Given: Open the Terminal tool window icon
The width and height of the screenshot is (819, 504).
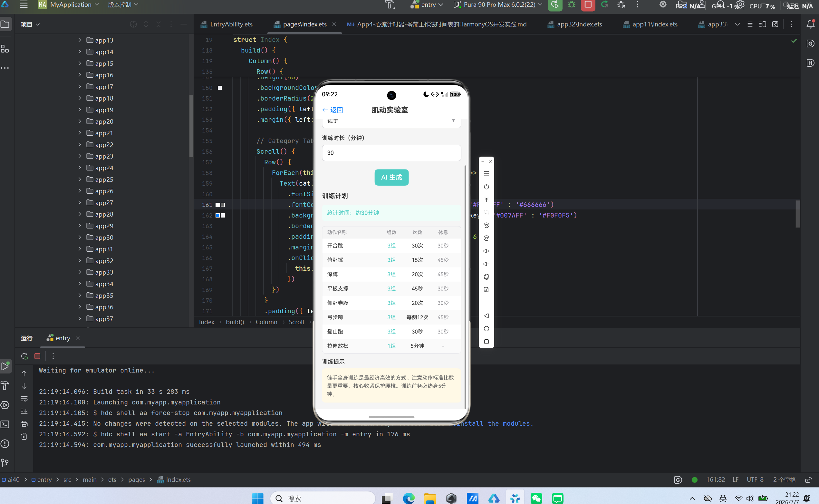Looking at the screenshot, I should point(5,424).
